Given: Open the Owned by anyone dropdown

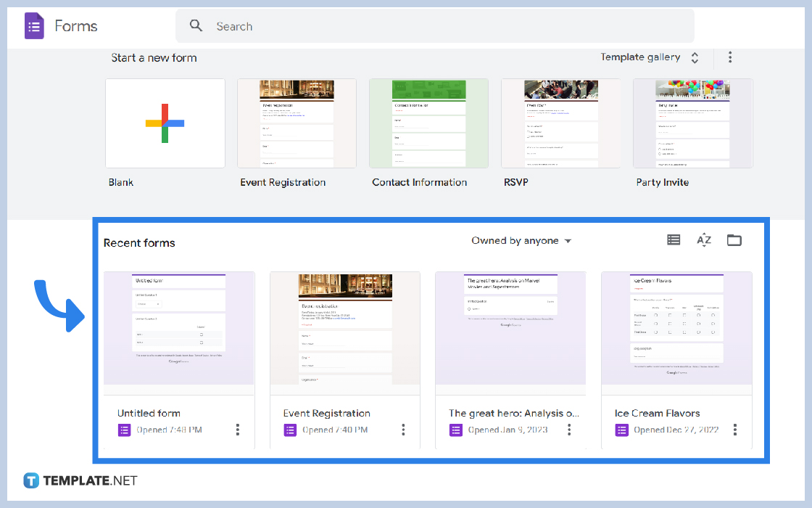Looking at the screenshot, I should click(x=521, y=241).
